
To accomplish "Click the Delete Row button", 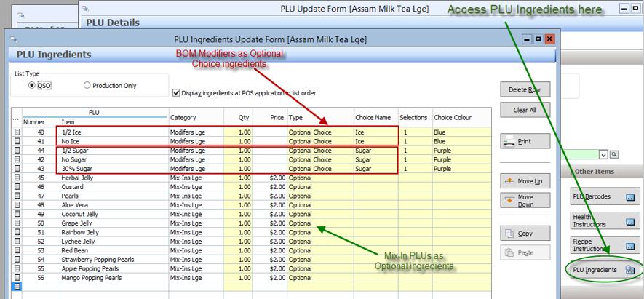I will pos(525,89).
